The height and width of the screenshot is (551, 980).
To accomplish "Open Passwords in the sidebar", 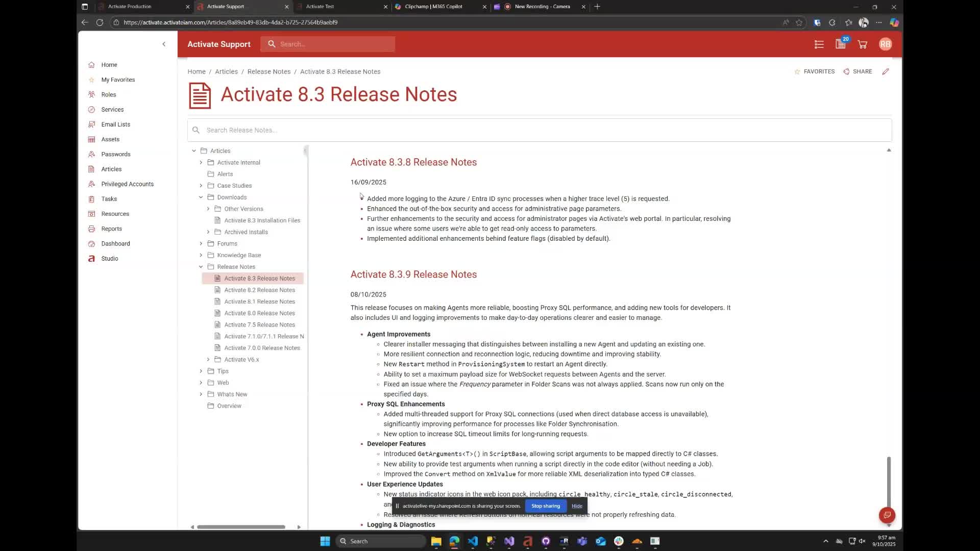I will click(x=115, y=154).
